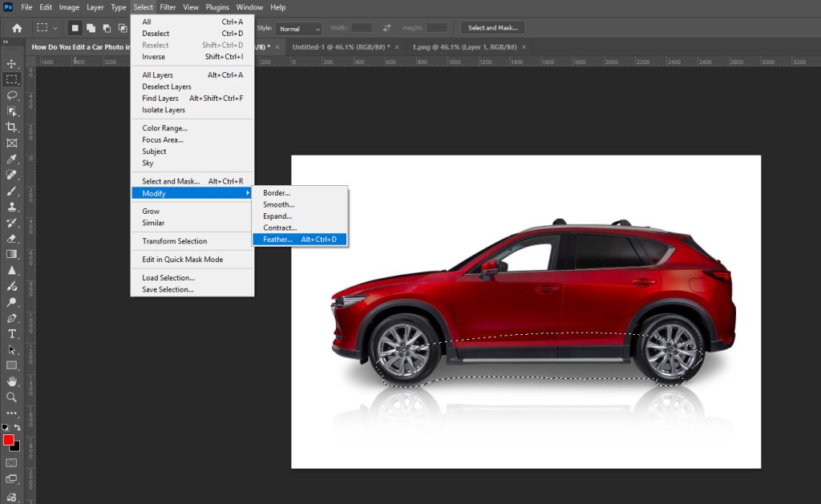Open the red foreground color swatch
This screenshot has width=821, height=504.
[x=9, y=440]
